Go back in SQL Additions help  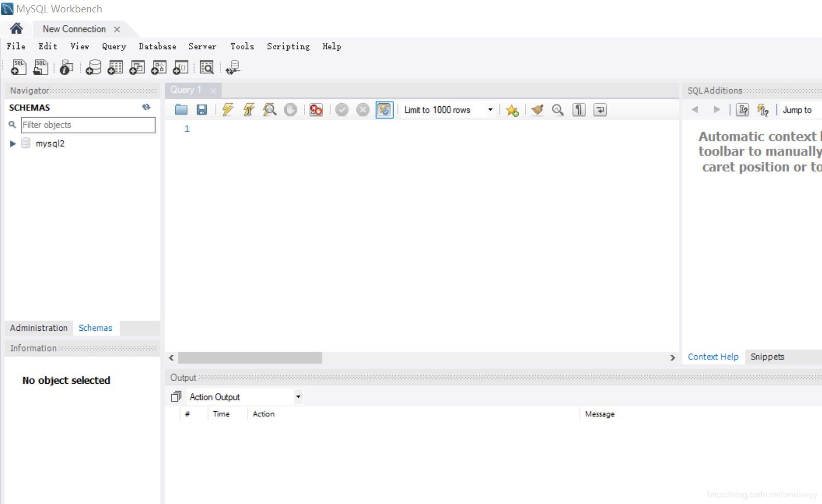695,109
